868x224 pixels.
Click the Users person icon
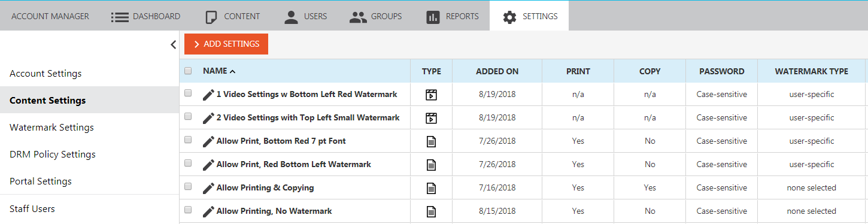292,17
